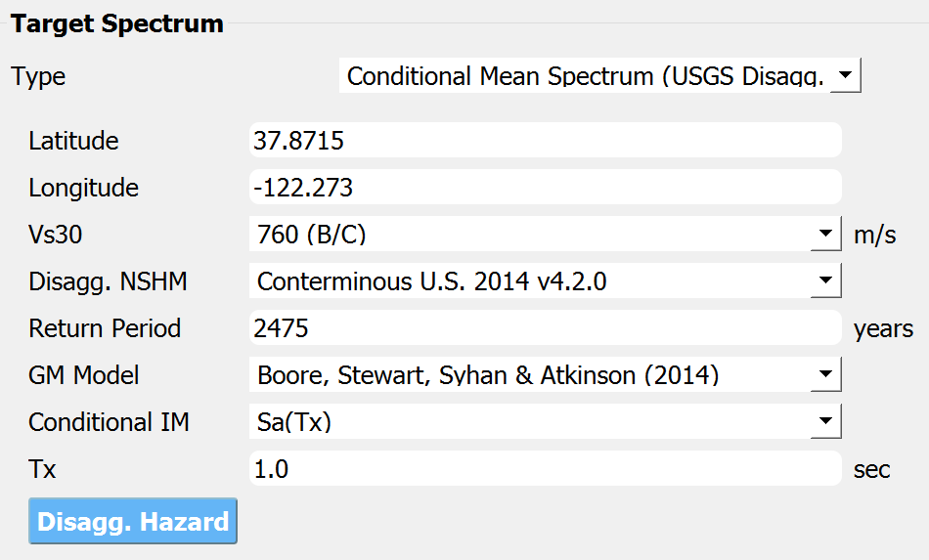Viewport: 929px width, 560px height.
Task: Open the Target Spectrum Type dropdown
Action: 599,75
